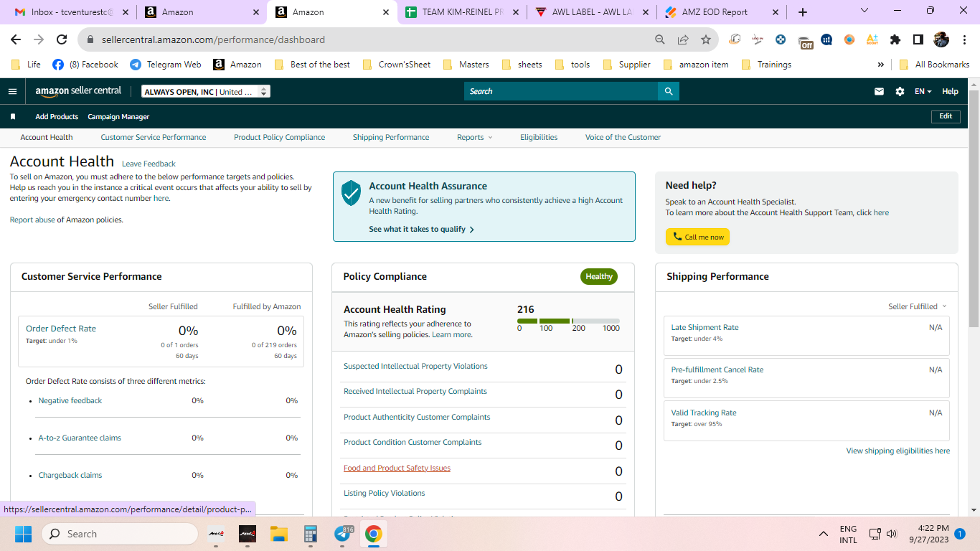Viewport: 980px width, 551px height.
Task: Click the search magnifier button in Seller Central
Action: [x=669, y=91]
